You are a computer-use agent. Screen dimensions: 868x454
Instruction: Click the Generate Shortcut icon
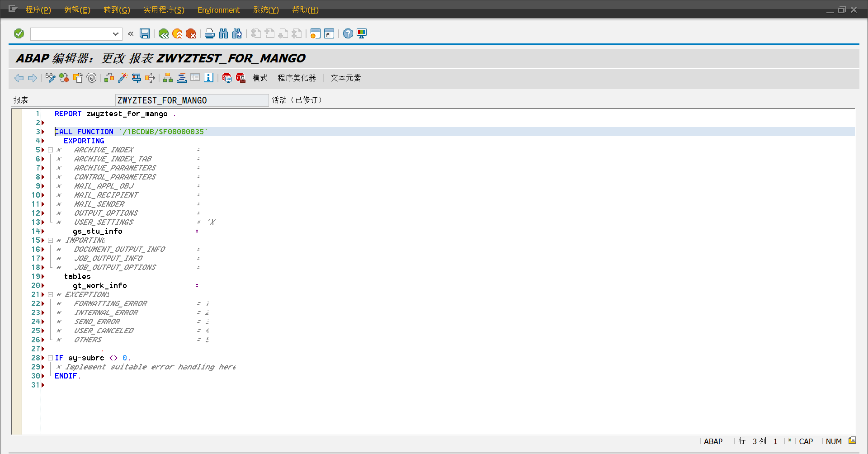pyautogui.click(x=329, y=33)
